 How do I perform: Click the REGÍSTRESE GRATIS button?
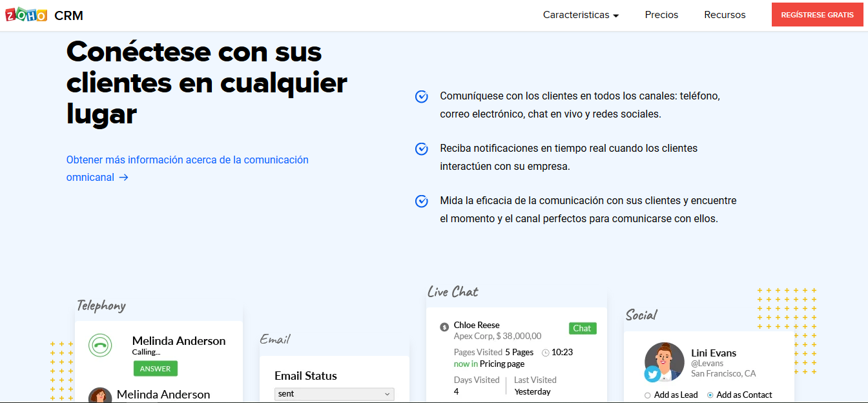point(817,15)
